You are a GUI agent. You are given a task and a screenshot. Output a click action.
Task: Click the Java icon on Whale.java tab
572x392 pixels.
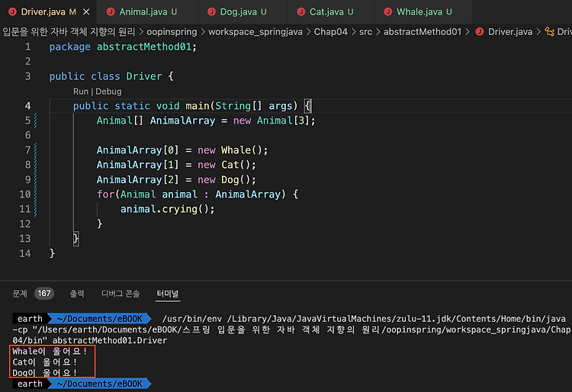[387, 12]
